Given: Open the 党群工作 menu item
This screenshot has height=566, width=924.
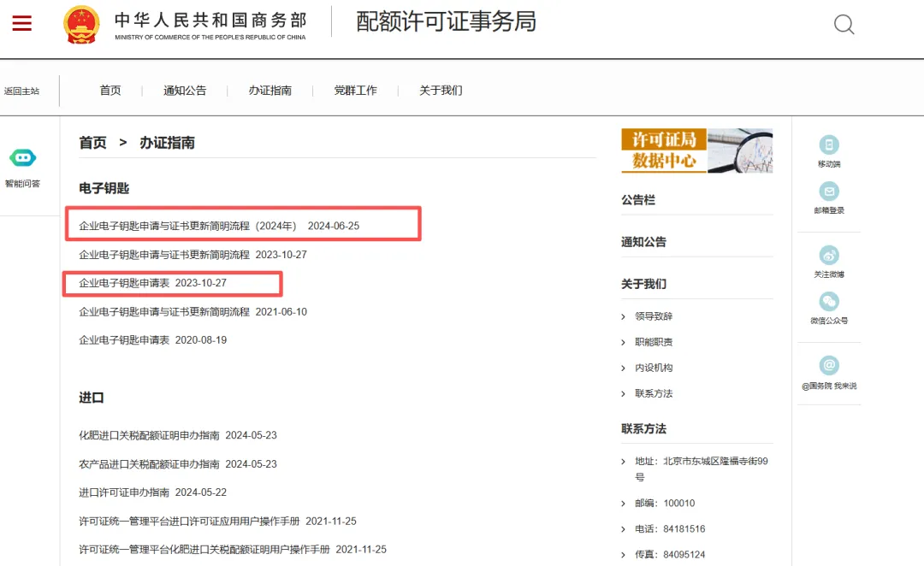Looking at the screenshot, I should pyautogui.click(x=356, y=90).
